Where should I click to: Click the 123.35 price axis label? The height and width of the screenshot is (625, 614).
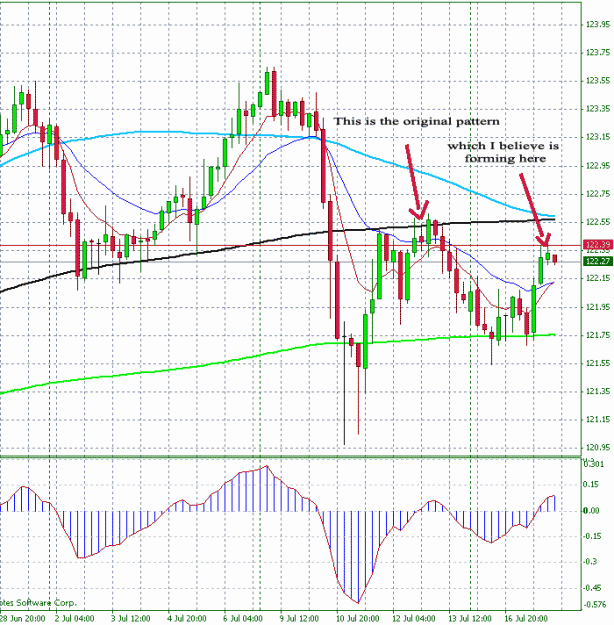pos(598,109)
